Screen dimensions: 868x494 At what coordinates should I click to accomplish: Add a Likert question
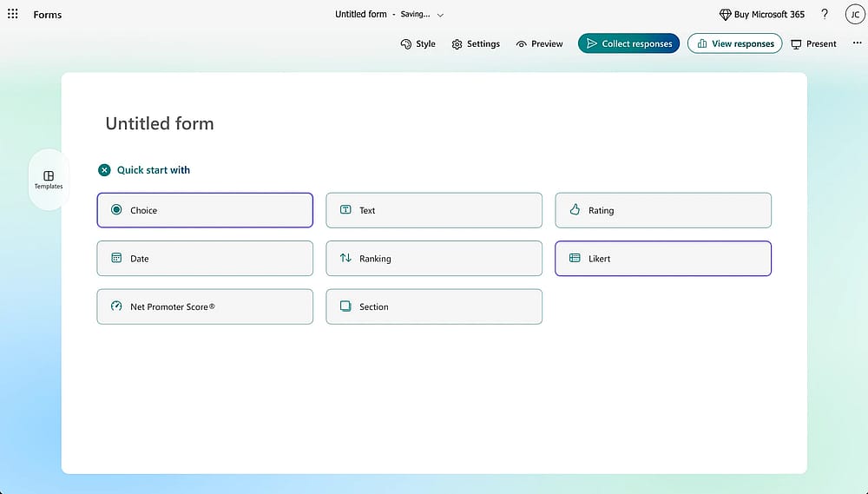click(x=663, y=258)
